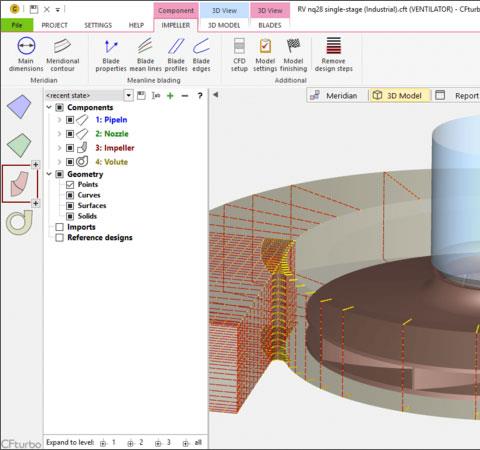The width and height of the screenshot is (480, 450).
Task: Add component before Impeller via upper plus
Action: coord(35,164)
